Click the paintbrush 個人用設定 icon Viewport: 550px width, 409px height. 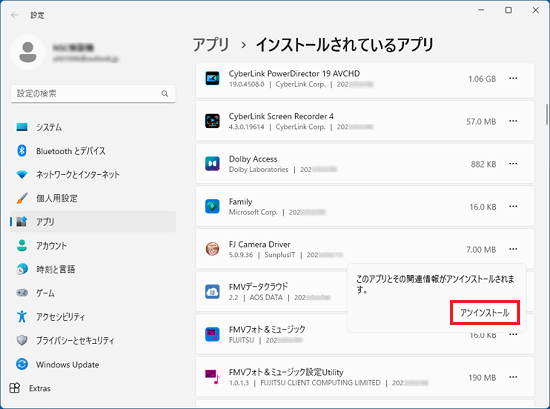pos(22,198)
